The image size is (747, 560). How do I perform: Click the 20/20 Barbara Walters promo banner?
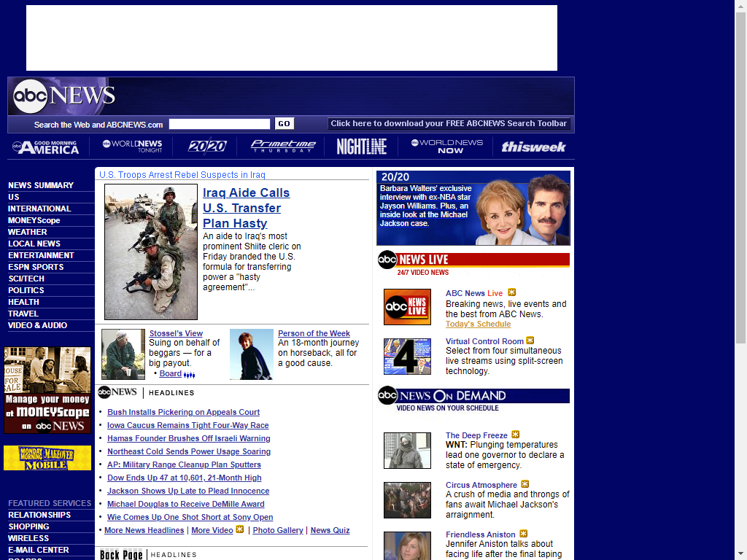pyautogui.click(x=473, y=208)
